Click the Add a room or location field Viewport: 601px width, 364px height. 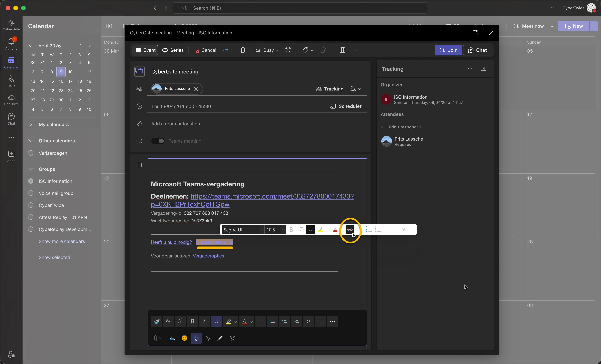pos(257,124)
